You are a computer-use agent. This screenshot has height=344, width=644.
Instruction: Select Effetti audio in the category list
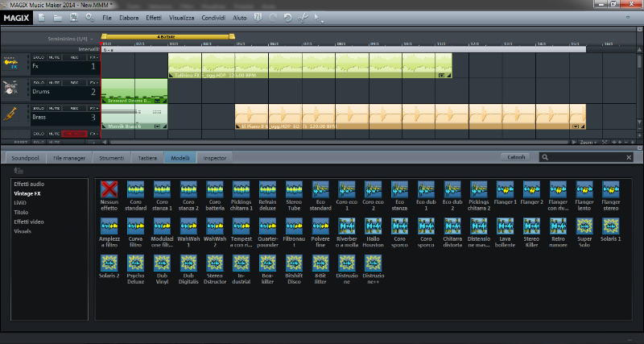pyautogui.click(x=29, y=184)
